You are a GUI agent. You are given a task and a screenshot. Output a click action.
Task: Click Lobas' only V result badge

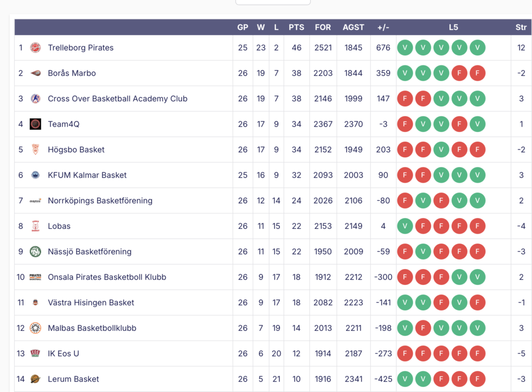405,226
